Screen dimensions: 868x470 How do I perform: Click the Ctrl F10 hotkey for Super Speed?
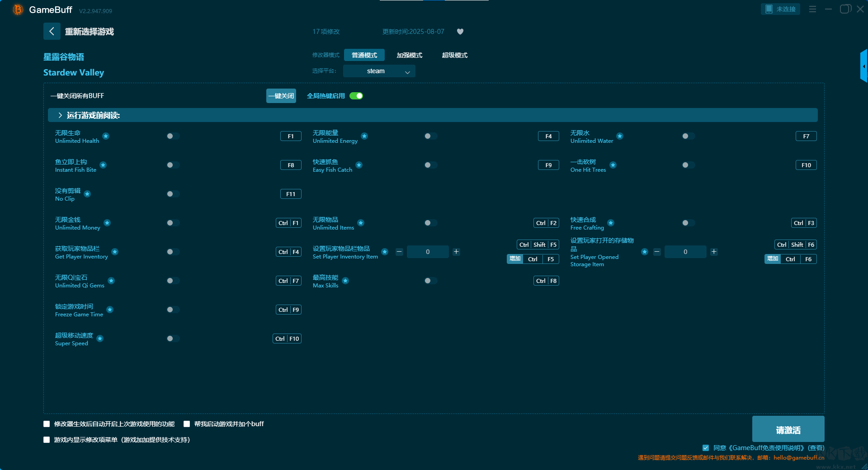287,338
